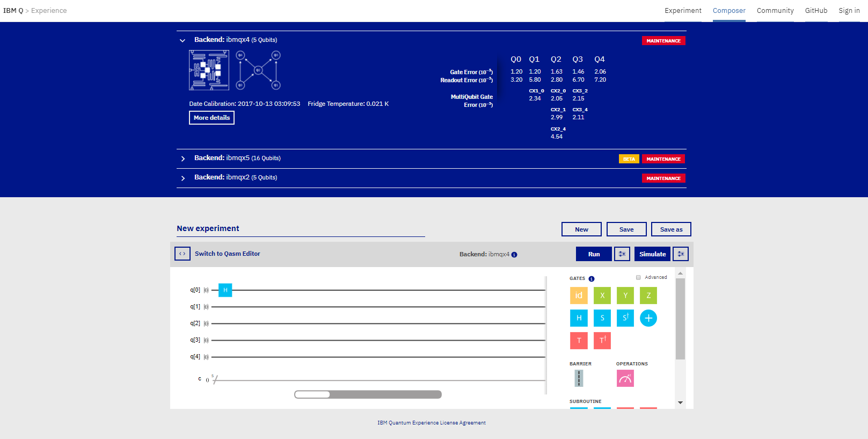This screenshot has height=439, width=868.
Task: Click the Run button
Action: pyautogui.click(x=594, y=254)
